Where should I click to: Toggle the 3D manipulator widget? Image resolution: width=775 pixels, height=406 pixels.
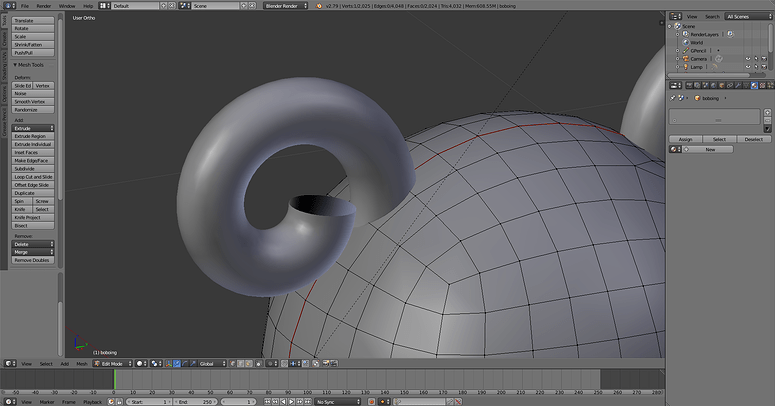click(x=169, y=363)
